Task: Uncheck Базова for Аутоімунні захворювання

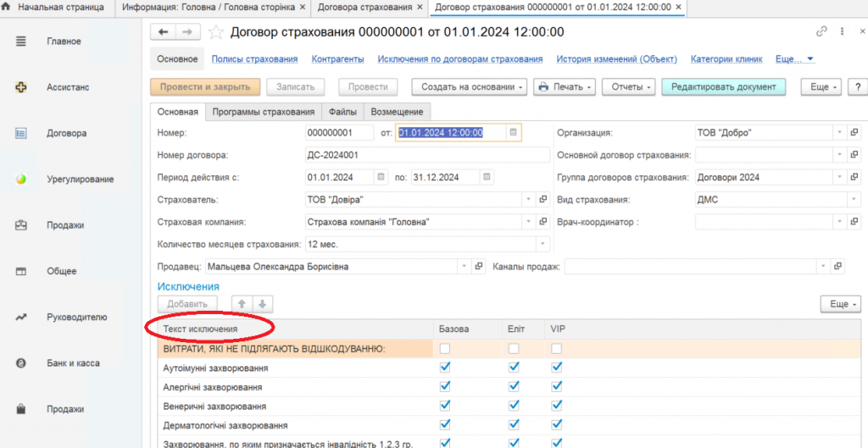Action: tap(445, 368)
